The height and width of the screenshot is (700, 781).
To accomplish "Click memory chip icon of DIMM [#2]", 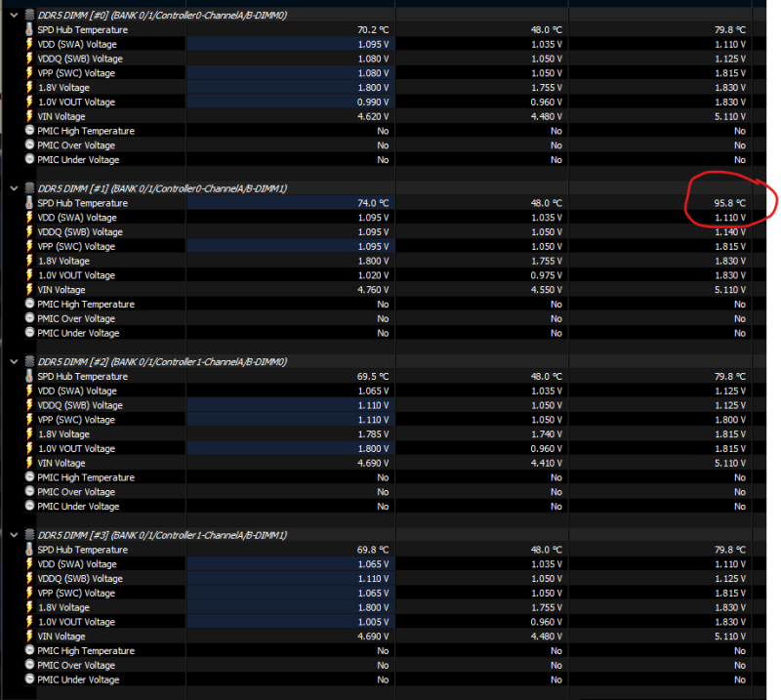I will tap(30, 361).
